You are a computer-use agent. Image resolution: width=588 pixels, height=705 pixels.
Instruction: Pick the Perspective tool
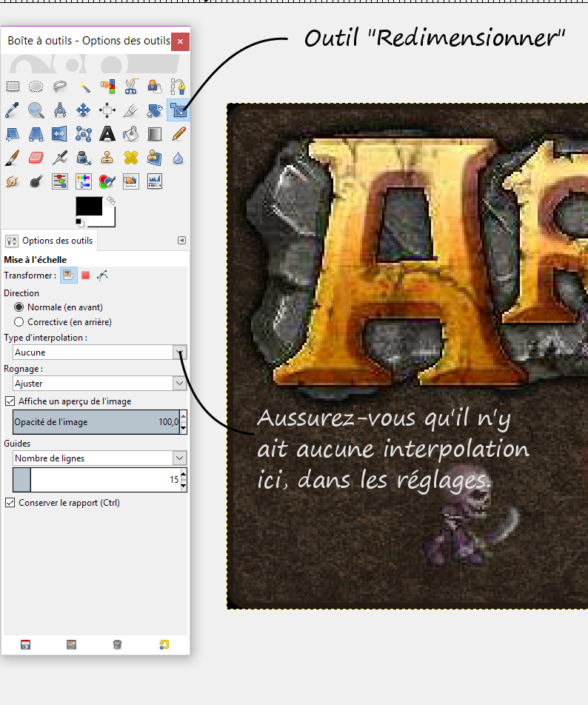click(x=36, y=134)
